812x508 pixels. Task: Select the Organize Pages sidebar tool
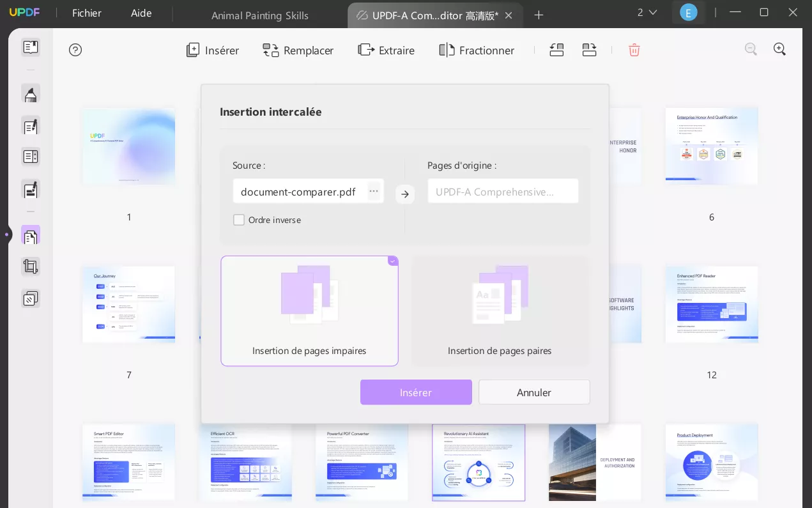[31, 236]
